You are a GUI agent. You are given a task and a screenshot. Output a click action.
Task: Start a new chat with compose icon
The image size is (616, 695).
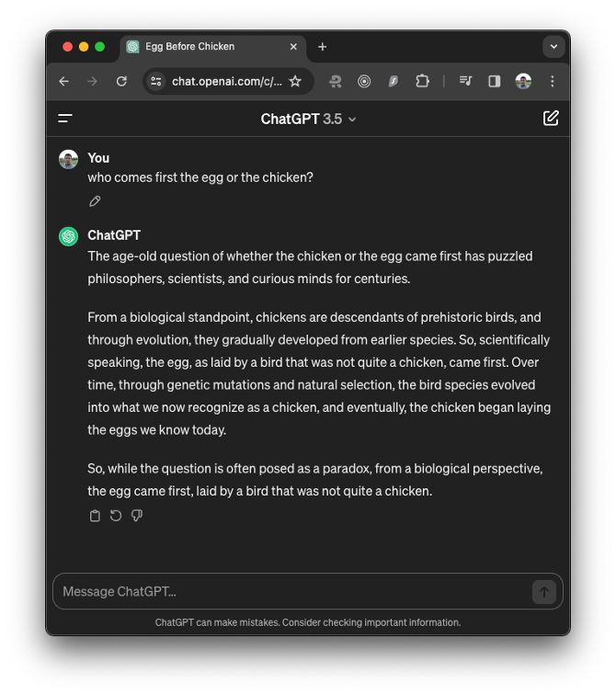point(551,119)
